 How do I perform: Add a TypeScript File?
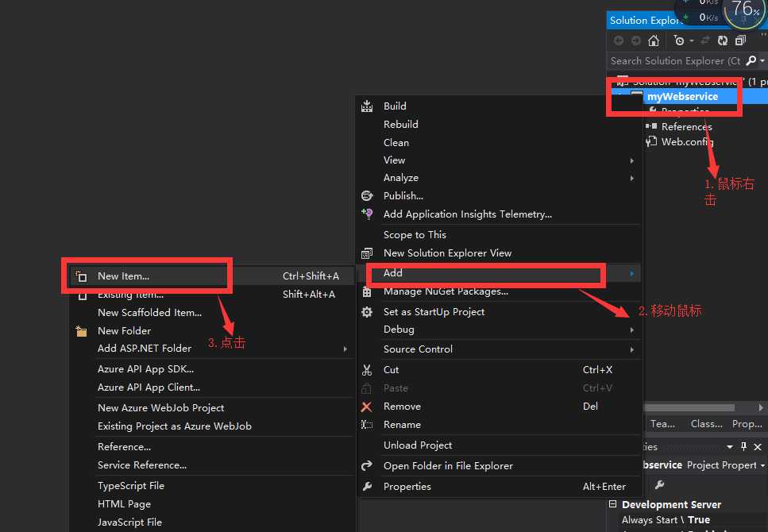pyautogui.click(x=131, y=486)
